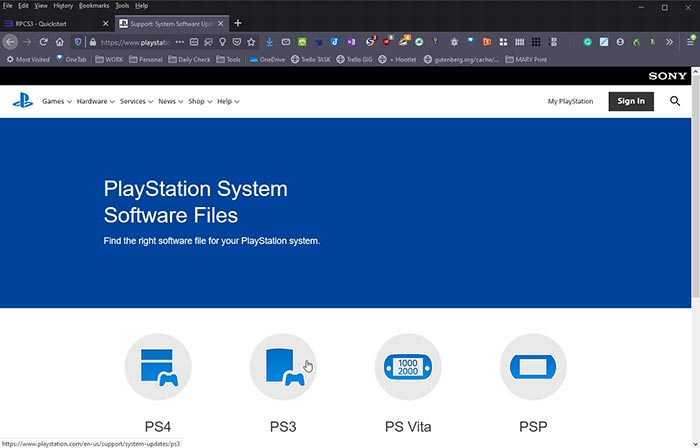Open the browser Help menu in menu bar
Viewport: 700px width, 448px height.
click(x=142, y=6)
